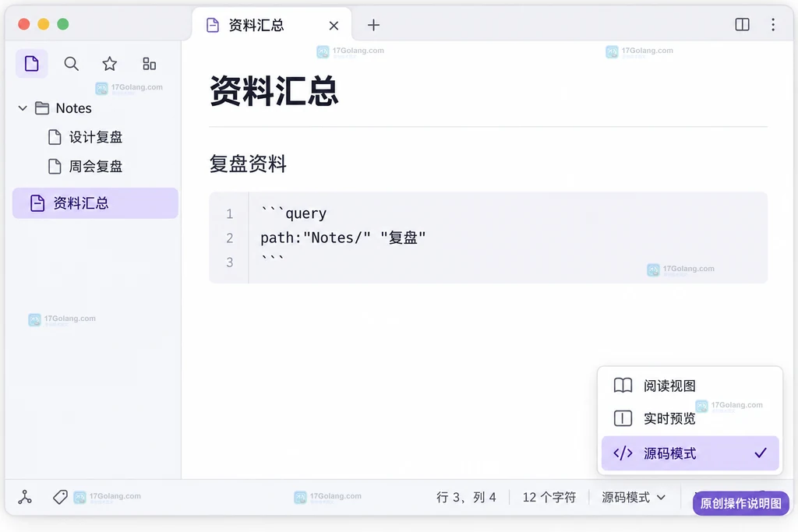This screenshot has height=532, width=798.
Task: Open the more options three-dot menu
Action: click(772, 24)
